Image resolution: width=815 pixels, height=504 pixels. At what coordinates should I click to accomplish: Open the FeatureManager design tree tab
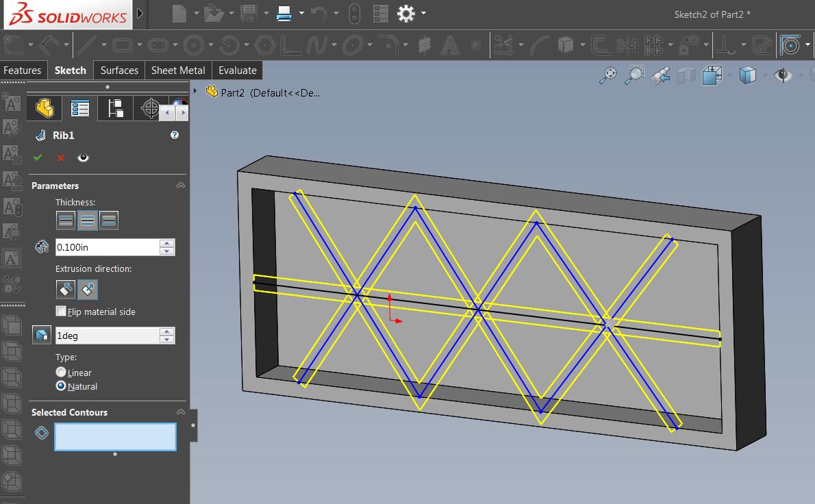coord(45,109)
